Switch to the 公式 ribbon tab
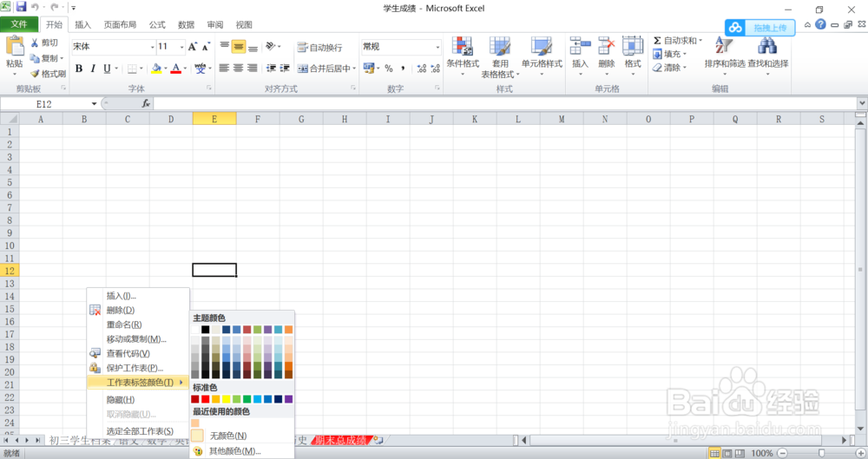The height and width of the screenshot is (459, 868). tap(156, 24)
